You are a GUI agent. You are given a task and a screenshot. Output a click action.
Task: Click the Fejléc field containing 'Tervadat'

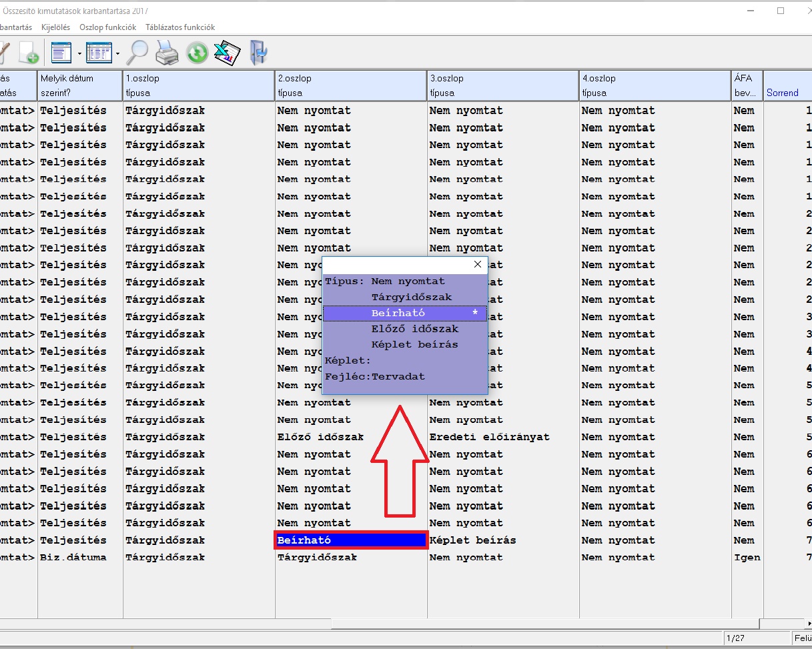(398, 377)
